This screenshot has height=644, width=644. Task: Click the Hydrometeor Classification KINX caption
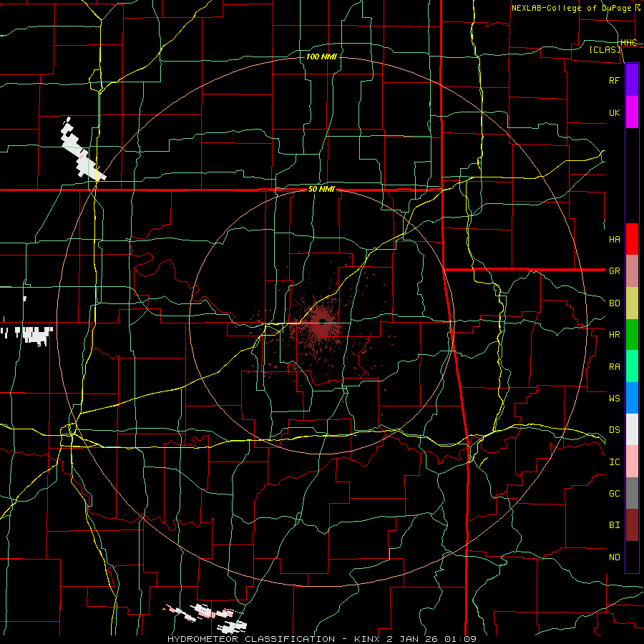click(321, 639)
